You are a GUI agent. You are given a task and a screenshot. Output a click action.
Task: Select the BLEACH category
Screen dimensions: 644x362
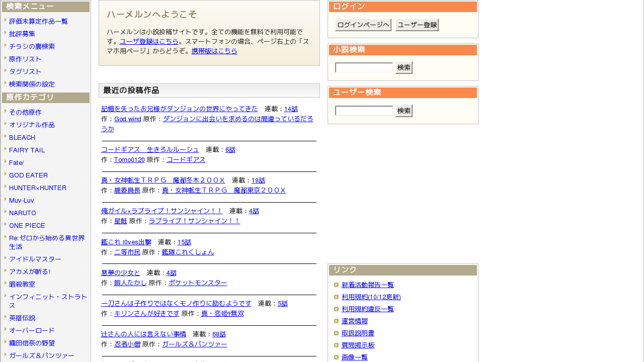point(22,137)
